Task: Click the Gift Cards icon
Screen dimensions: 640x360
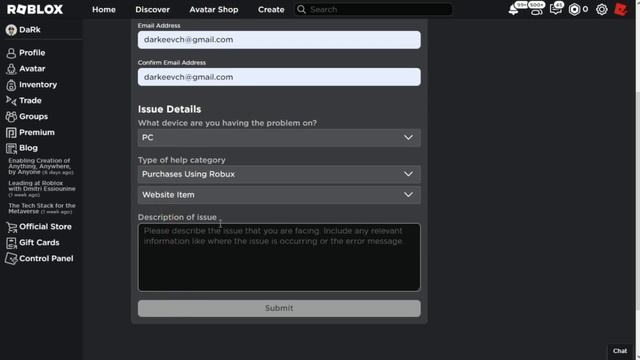Action: tap(11, 243)
